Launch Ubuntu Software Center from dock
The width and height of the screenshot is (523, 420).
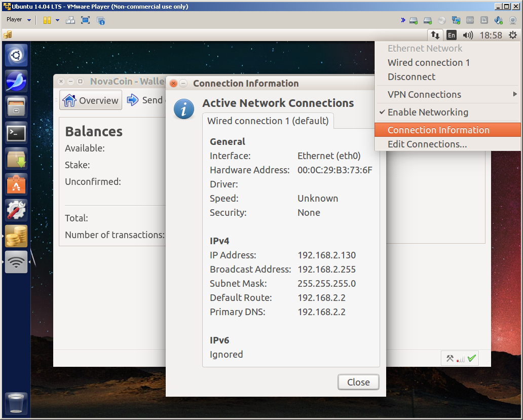point(16,185)
